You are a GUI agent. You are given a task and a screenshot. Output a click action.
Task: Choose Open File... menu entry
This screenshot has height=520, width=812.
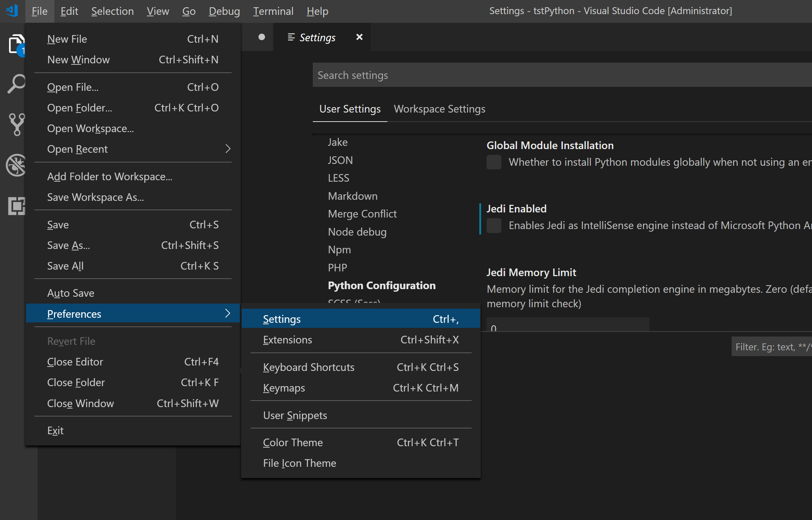click(133, 87)
